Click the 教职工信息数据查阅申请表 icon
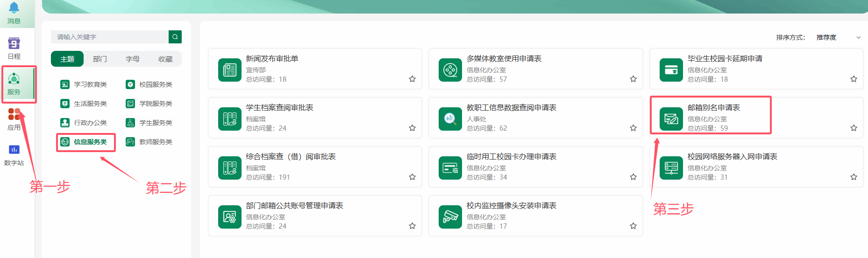The image size is (868, 258). (x=450, y=119)
